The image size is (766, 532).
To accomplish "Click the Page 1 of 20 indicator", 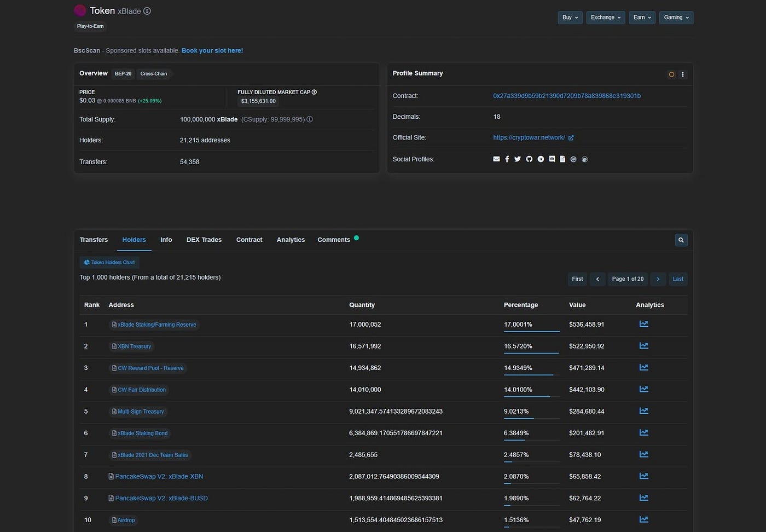I will 628,279.
